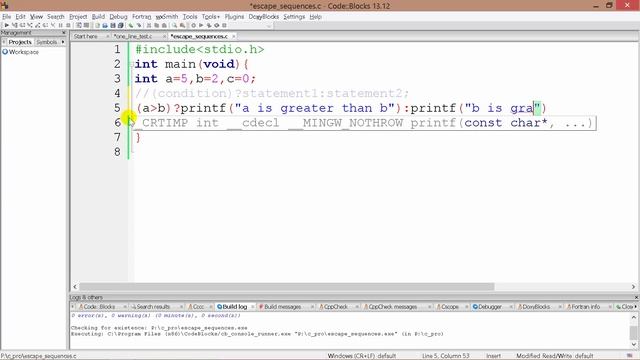Open the Cscope log tab

[x=450, y=307]
